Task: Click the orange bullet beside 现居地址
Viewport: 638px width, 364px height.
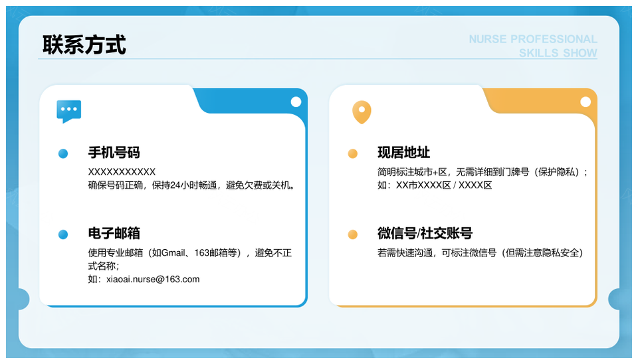Action: pyautogui.click(x=353, y=153)
